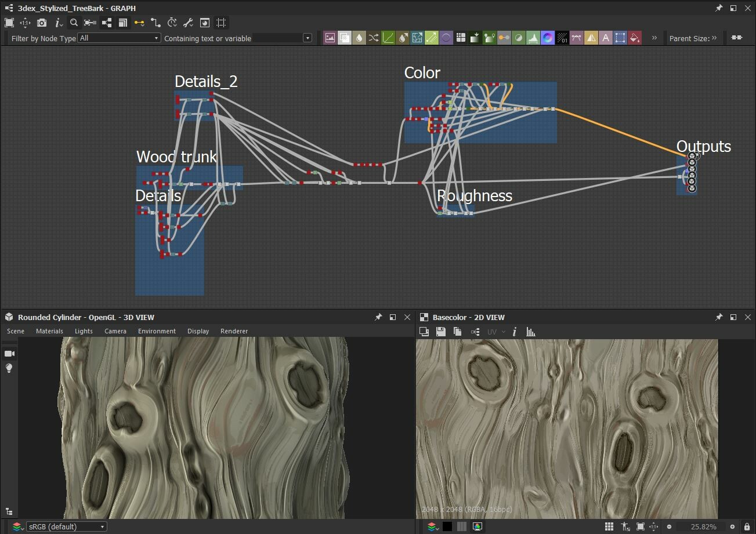Open the histogram display in the 2D view
This screenshot has height=534, width=756.
pos(531,331)
